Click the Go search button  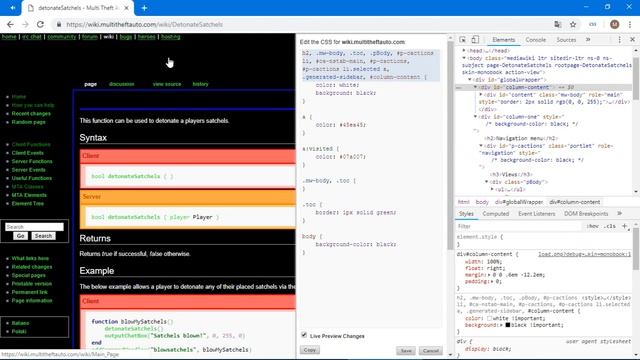[x=20, y=236]
